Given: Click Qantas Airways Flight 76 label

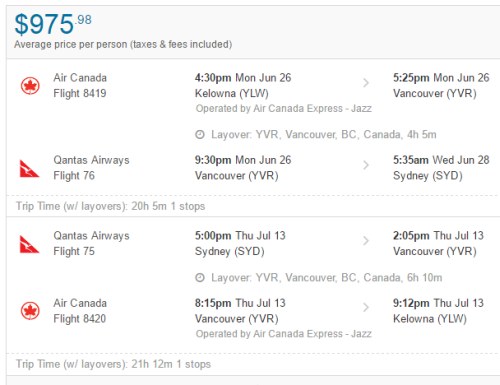Looking at the screenshot, I should tap(91, 168).
